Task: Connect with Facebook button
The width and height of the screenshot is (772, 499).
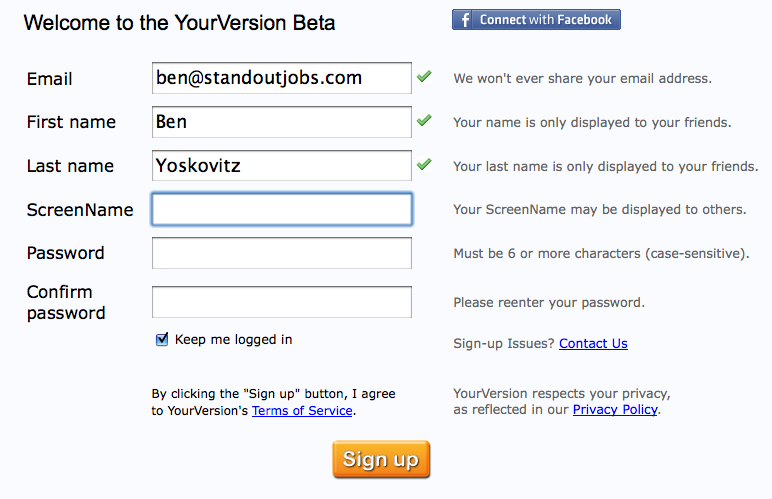Action: coord(536,20)
